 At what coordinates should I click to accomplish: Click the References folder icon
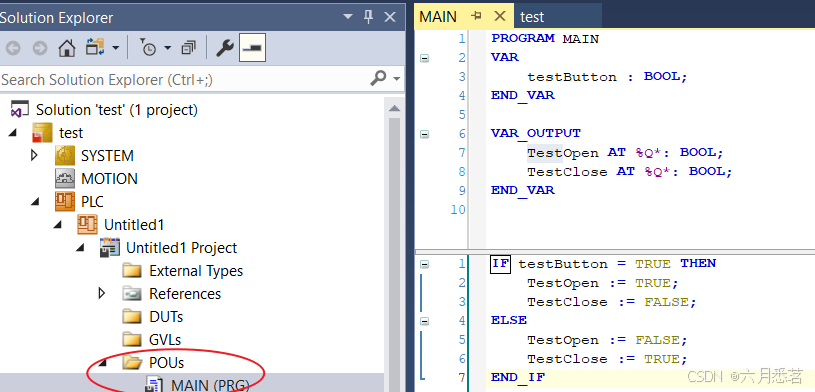click(x=133, y=294)
